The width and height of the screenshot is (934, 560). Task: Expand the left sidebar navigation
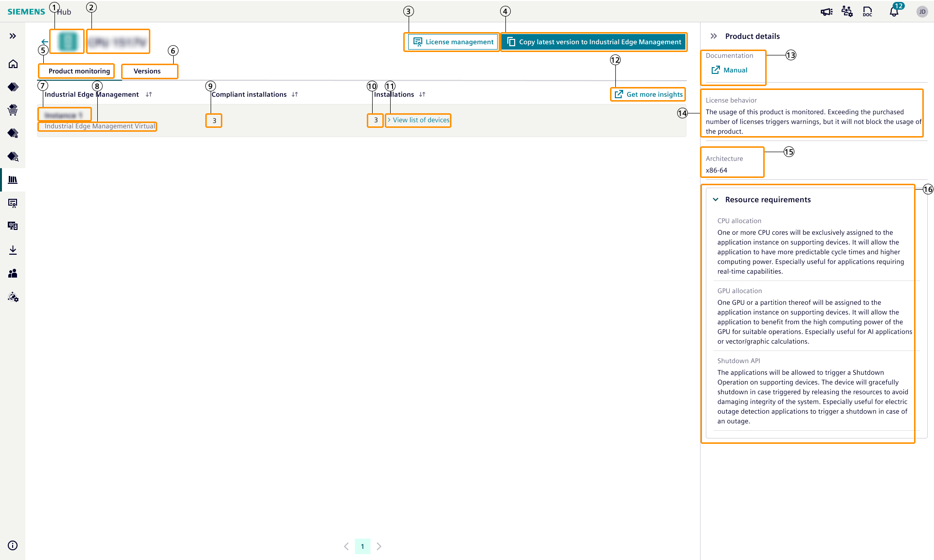point(13,36)
